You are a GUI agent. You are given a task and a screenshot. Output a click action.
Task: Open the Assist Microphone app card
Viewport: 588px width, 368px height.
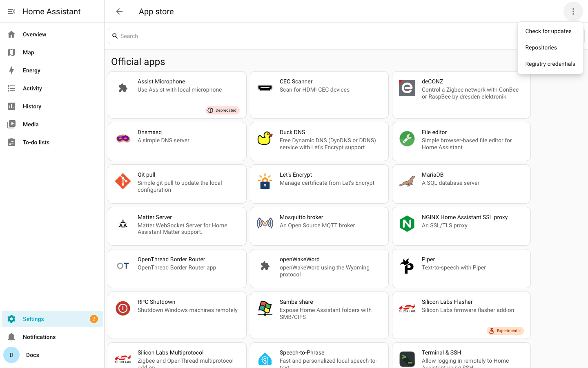pos(177,95)
